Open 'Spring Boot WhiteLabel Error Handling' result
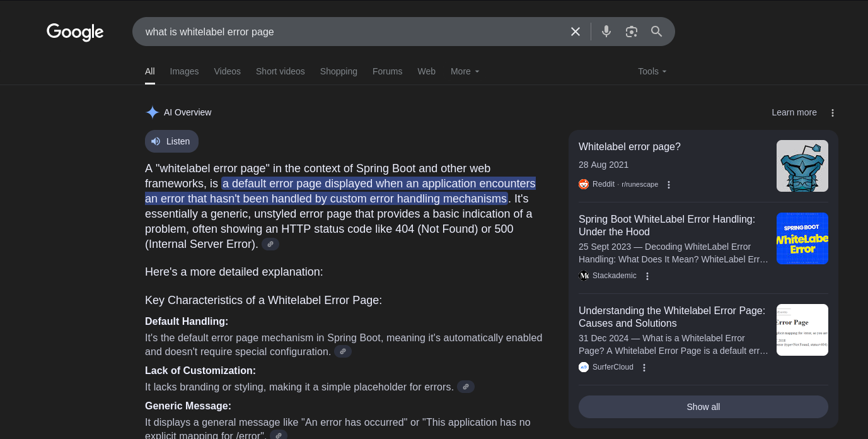Image resolution: width=868 pixels, height=439 pixels. [x=667, y=225]
